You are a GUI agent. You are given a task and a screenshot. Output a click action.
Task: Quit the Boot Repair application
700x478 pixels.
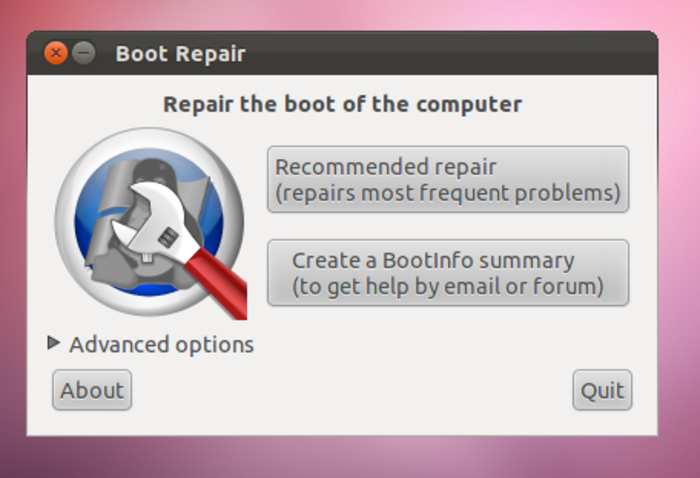[x=602, y=390]
